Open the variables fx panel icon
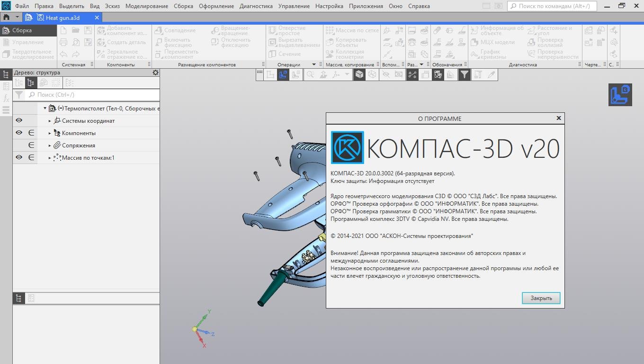 pos(6,98)
